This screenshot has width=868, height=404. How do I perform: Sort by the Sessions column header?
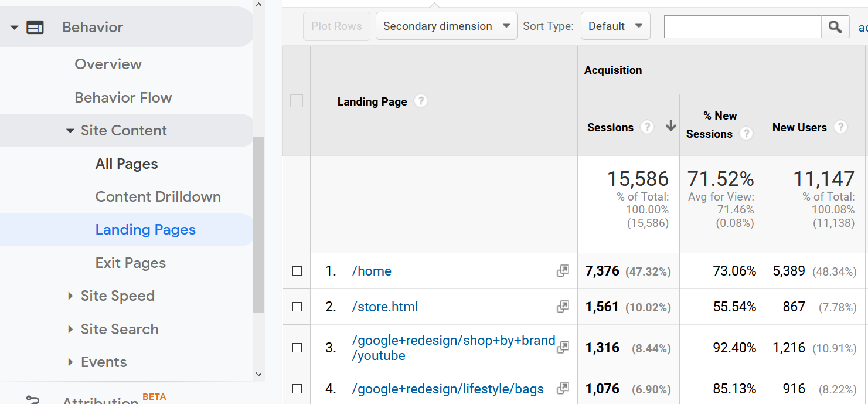tap(611, 127)
